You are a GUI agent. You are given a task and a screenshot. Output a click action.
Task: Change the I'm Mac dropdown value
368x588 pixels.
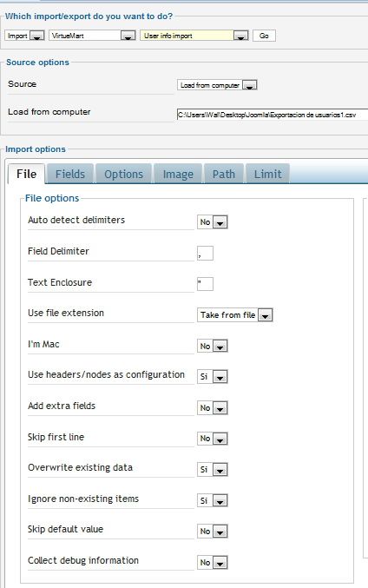213,347
